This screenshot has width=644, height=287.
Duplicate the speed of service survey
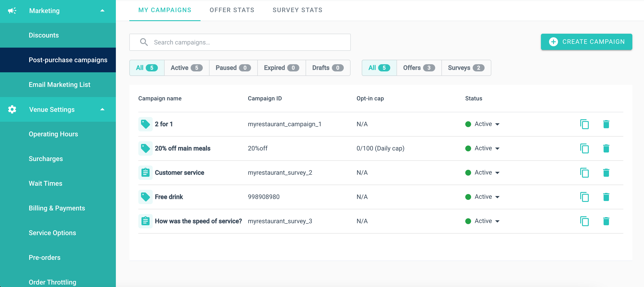[x=584, y=221]
